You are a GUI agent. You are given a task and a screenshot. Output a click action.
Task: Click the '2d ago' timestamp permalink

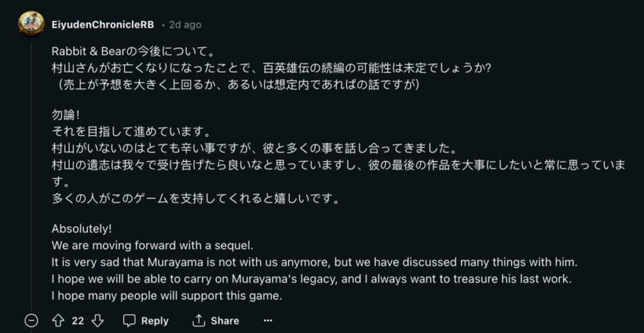[x=185, y=25]
